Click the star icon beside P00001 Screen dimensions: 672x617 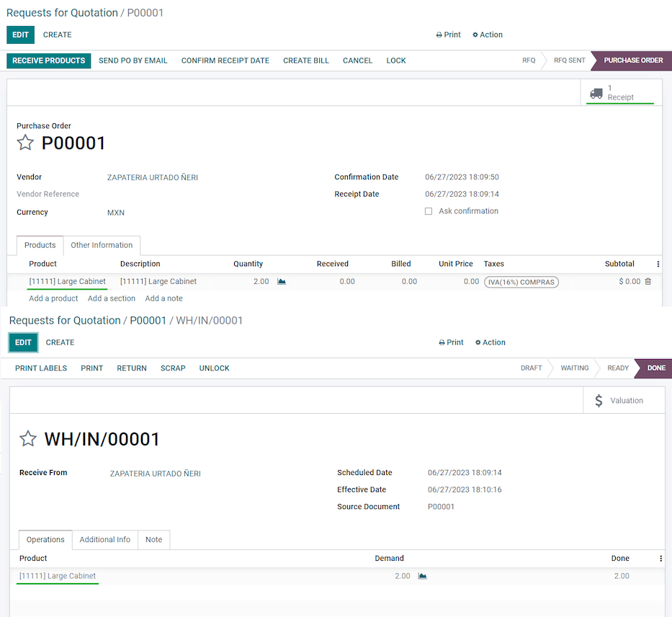[25, 143]
